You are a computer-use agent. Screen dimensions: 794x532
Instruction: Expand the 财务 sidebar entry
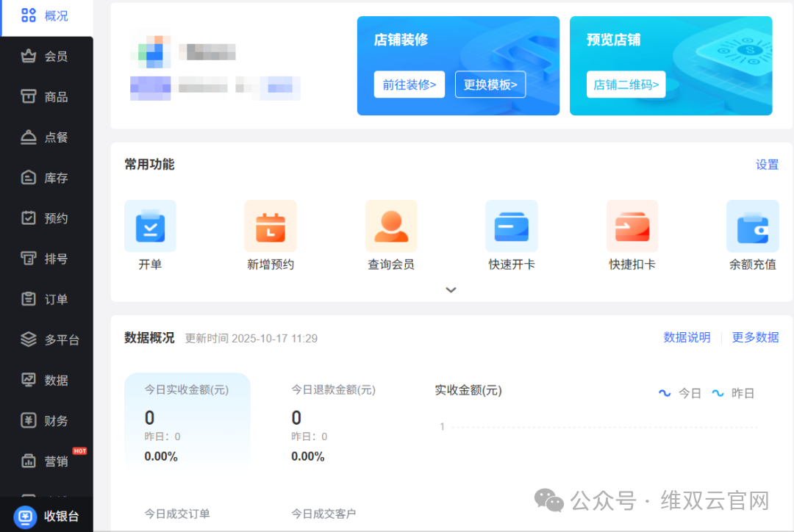click(x=46, y=420)
